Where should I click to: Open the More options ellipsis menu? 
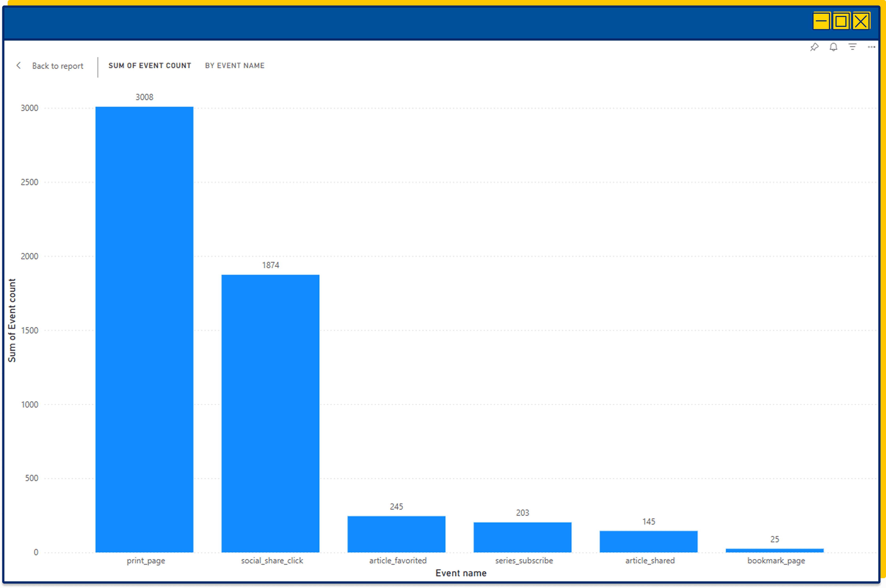point(871,47)
